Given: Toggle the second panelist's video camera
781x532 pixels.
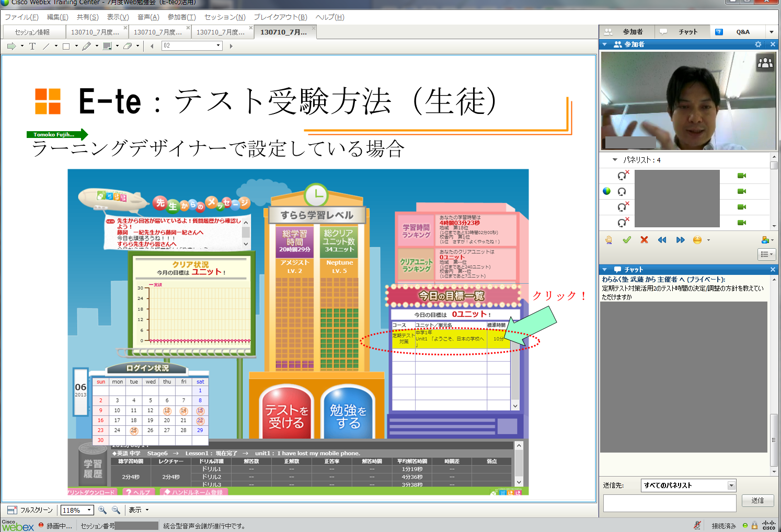Looking at the screenshot, I should pos(742,191).
